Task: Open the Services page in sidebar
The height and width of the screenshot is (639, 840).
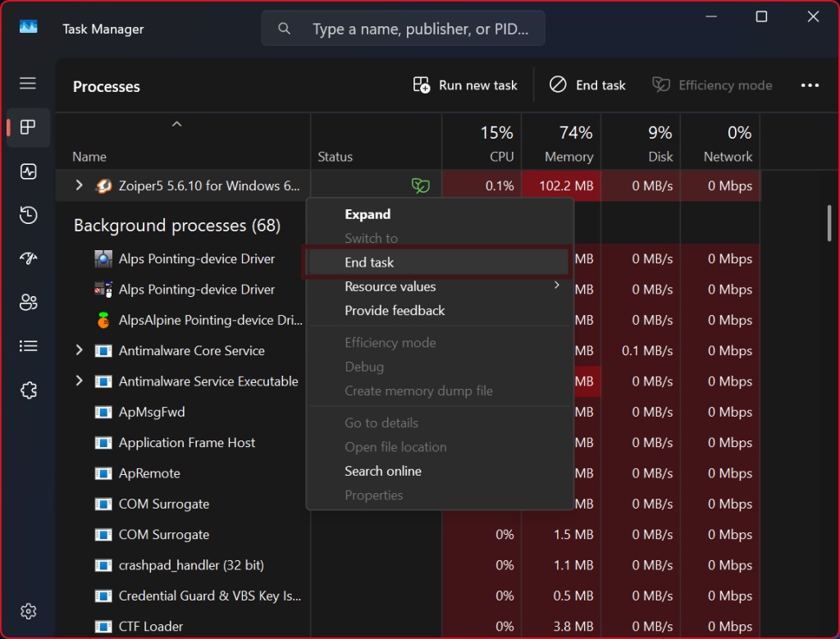Action: (x=28, y=390)
